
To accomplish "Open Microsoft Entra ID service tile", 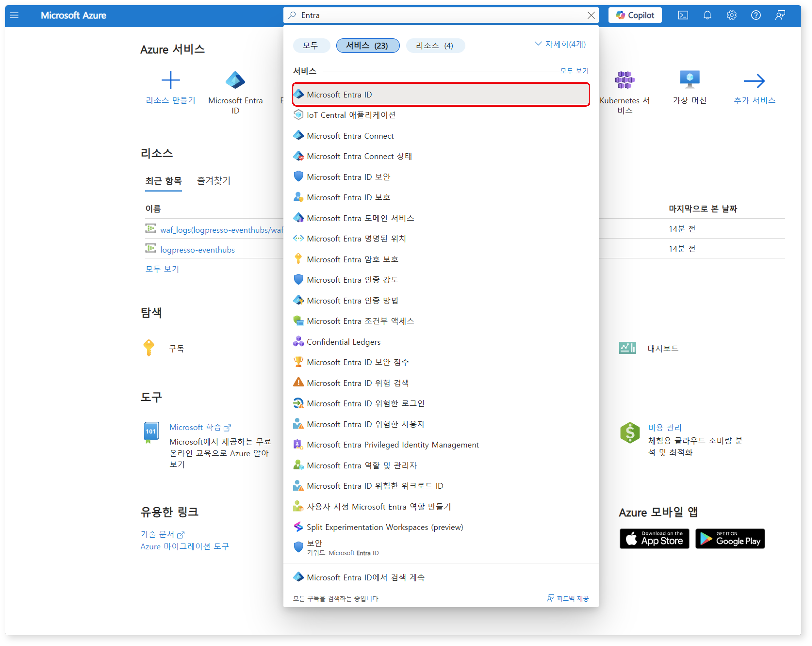I will tap(235, 92).
